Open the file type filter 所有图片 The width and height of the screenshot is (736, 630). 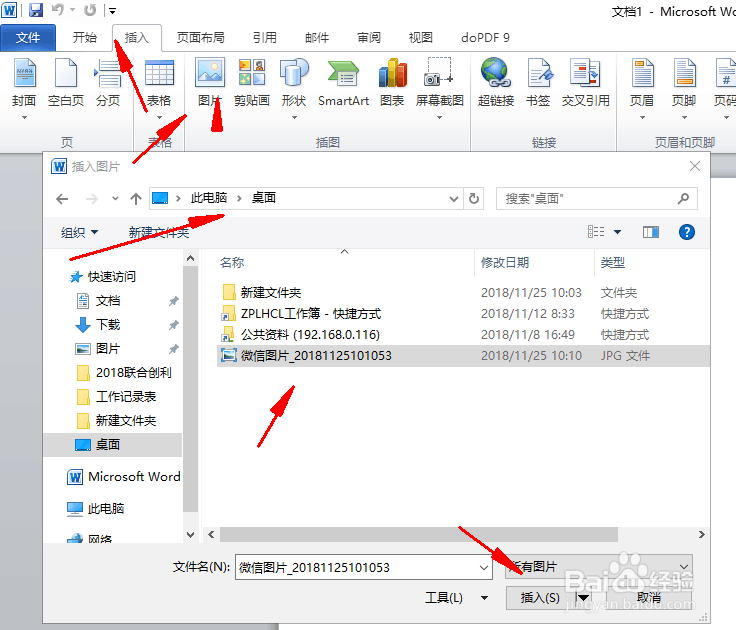point(598,567)
